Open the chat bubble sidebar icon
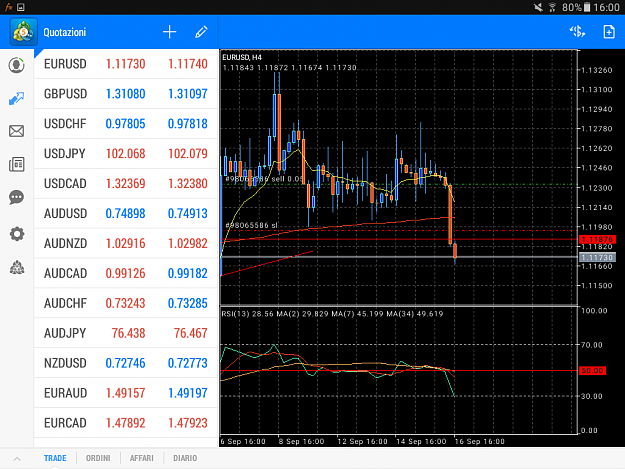The height and width of the screenshot is (469, 625). coord(16,197)
